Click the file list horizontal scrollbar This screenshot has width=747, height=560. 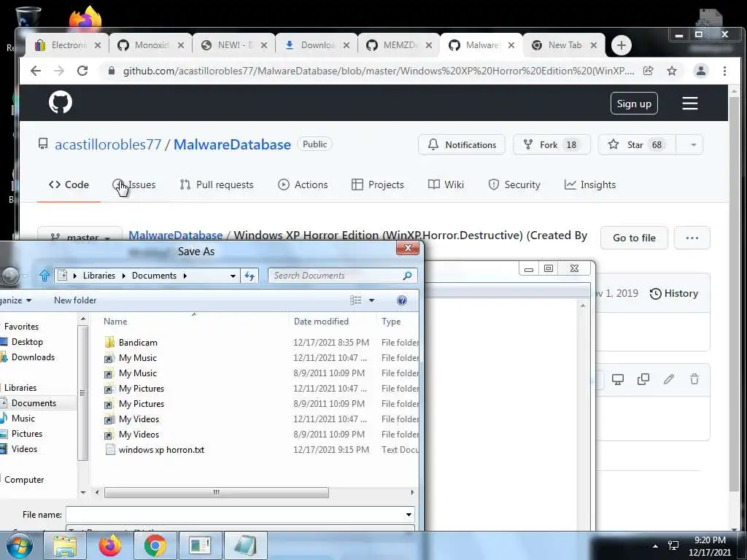pyautogui.click(x=216, y=492)
